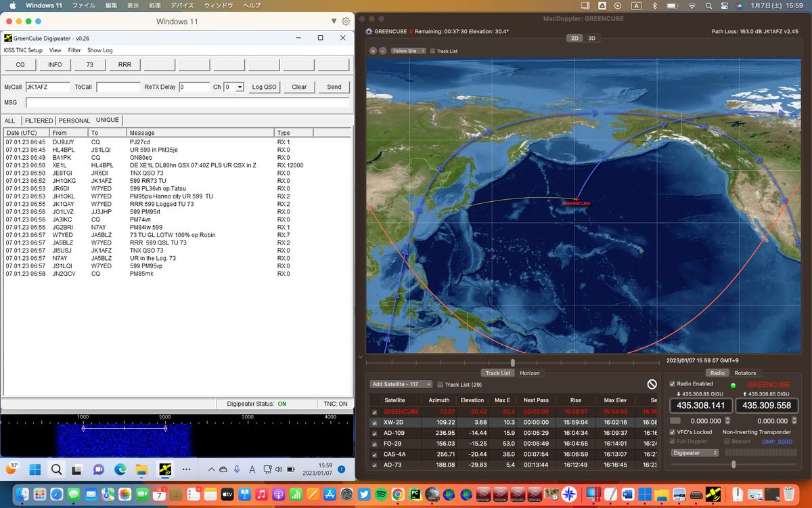This screenshot has width=812, height=508.
Task: Open KISS TNC Setup menu
Action: click(x=23, y=50)
